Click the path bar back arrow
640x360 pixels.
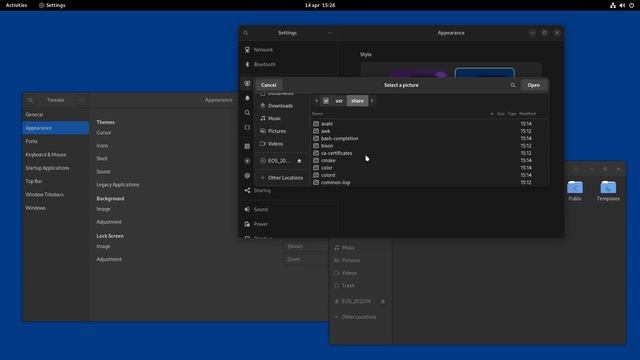[316, 101]
